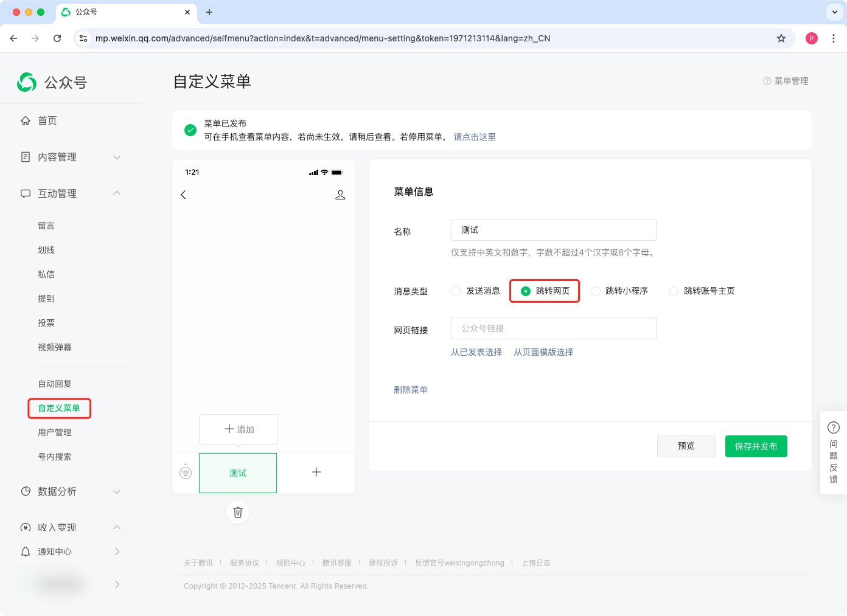The image size is (847, 616).
Task: Open 自动回复 in the sidebar
Action: (x=55, y=384)
